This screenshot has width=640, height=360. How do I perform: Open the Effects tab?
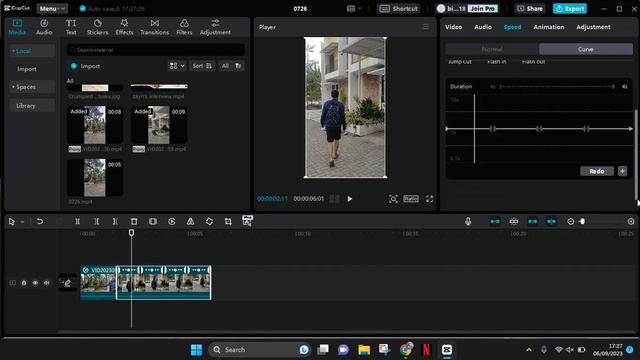pos(124,27)
